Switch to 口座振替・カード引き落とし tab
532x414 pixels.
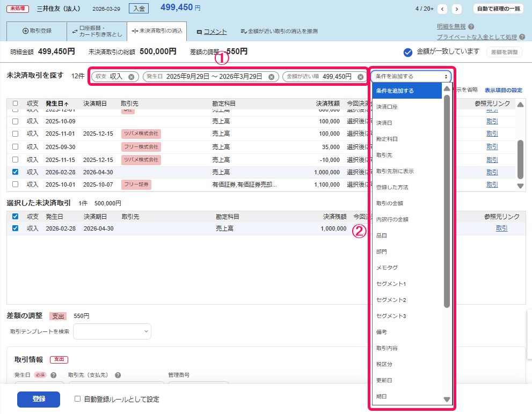tap(97, 31)
